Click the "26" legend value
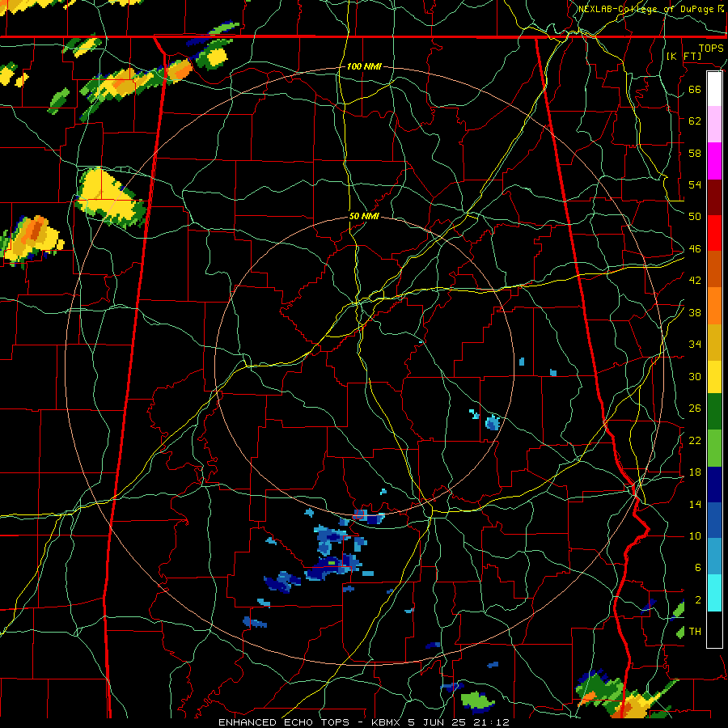Screen dimensions: 728x728 [x=695, y=408]
